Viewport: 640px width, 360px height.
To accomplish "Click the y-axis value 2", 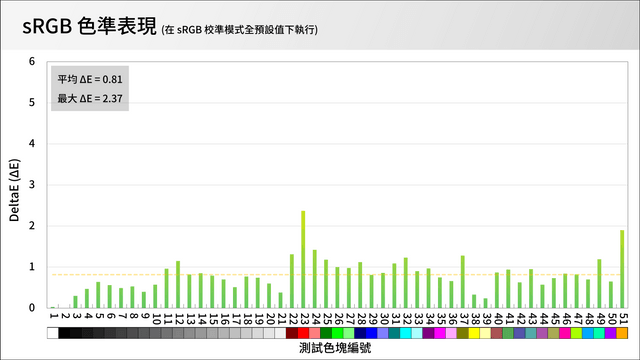I will coord(32,226).
